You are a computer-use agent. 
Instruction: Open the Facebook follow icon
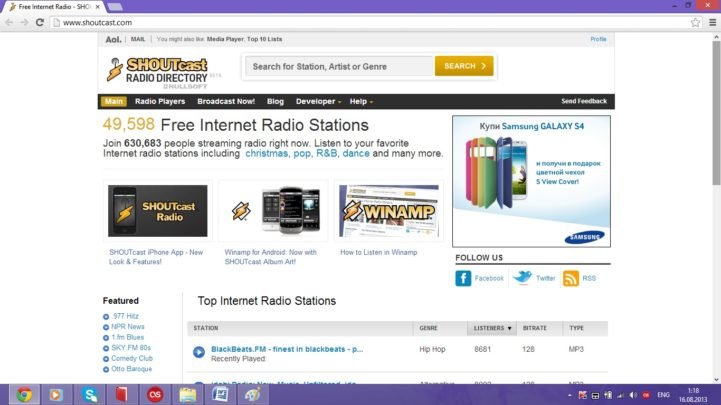[463, 278]
